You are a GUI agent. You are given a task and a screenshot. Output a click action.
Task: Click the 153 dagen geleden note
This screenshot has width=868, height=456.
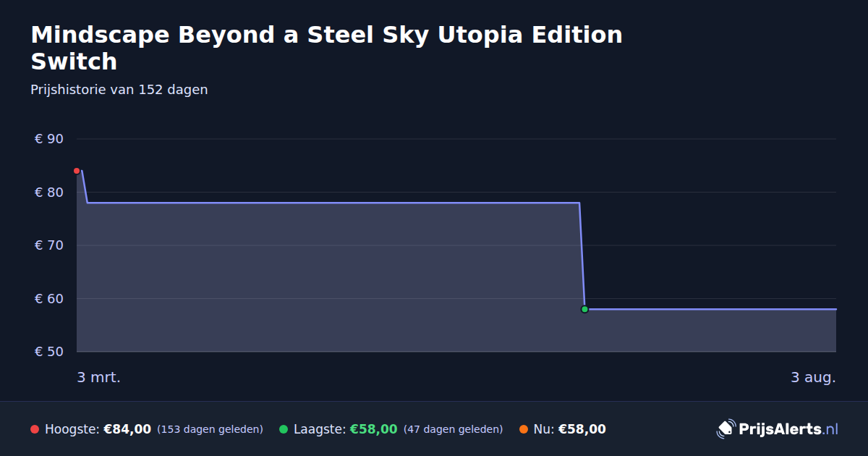pos(210,429)
